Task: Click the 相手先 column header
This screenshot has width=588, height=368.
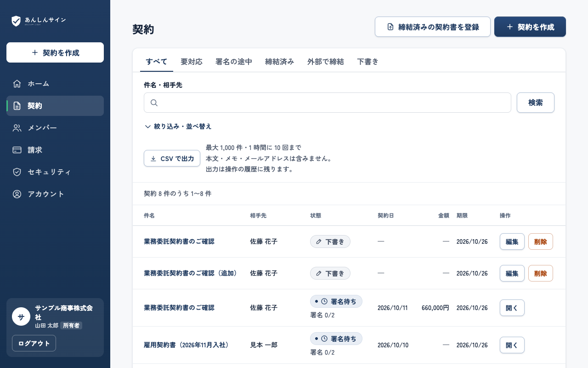Action: pos(258,215)
